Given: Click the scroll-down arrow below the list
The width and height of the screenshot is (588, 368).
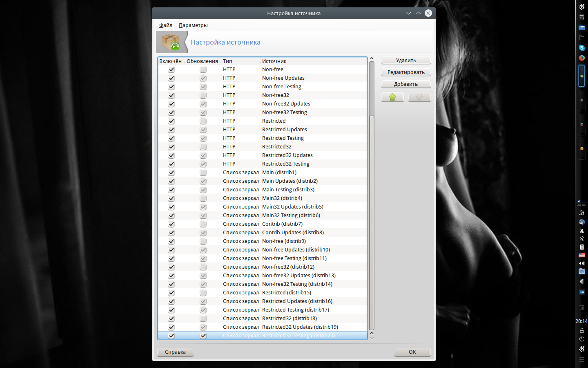Looking at the screenshot, I should pyautogui.click(x=372, y=338).
